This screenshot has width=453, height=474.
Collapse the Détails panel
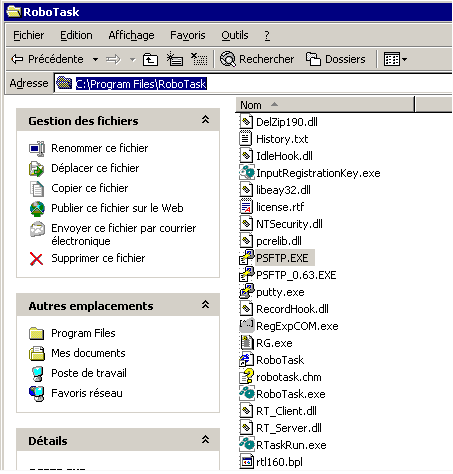[x=205, y=440]
